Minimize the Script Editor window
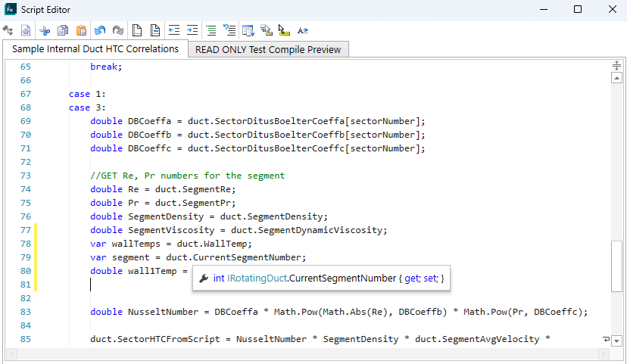Screen dimensions: 627x364 (x=544, y=9)
